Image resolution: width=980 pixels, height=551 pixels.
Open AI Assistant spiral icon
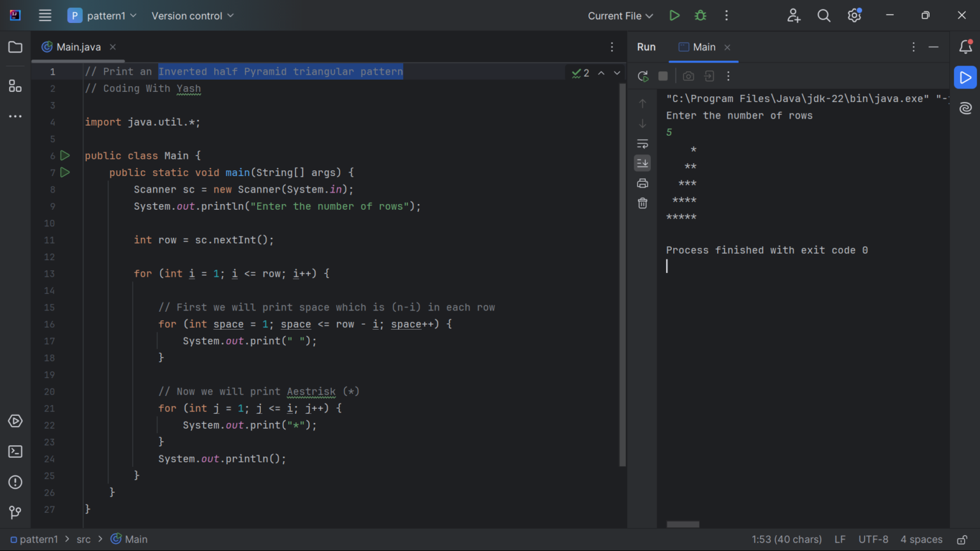[x=965, y=108]
